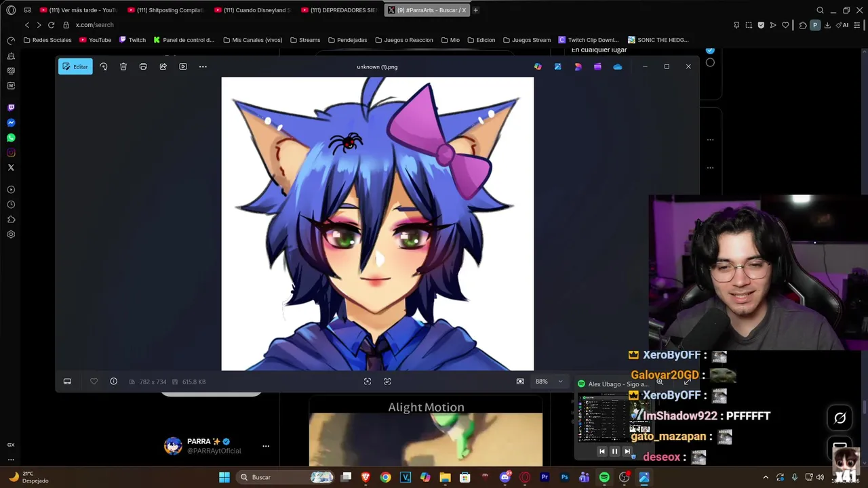
Task: Skip to previous track in mini player
Action: click(x=601, y=451)
